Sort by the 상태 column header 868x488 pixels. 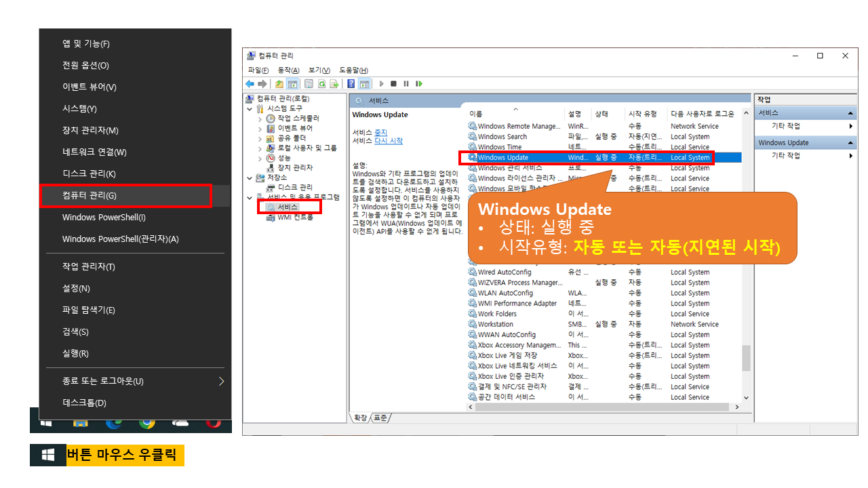608,114
